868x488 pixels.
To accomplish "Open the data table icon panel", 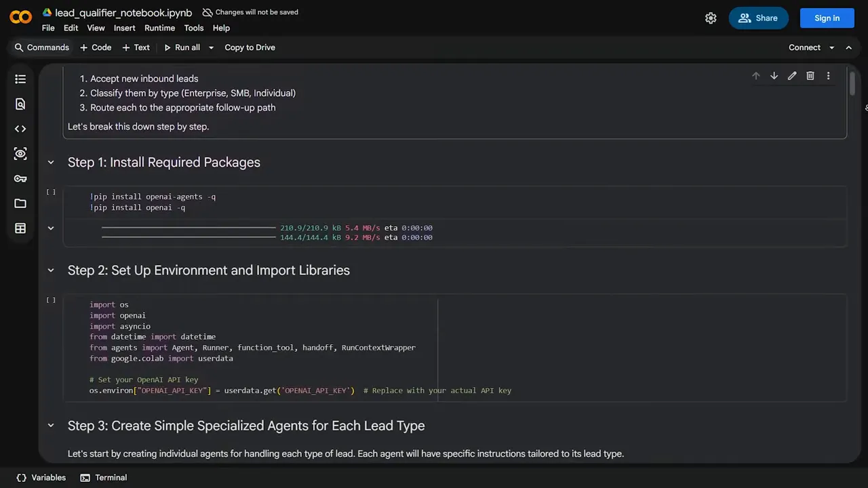I will [x=20, y=228].
